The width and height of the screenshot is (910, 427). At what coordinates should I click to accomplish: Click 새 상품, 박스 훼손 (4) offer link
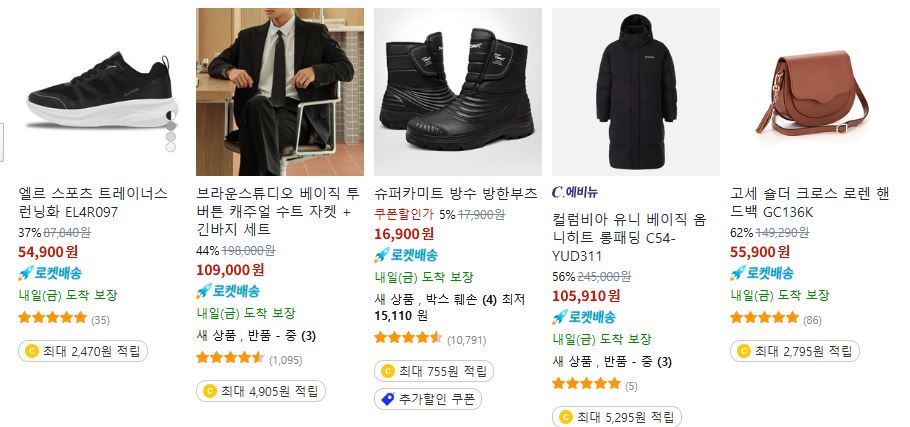coord(436,300)
